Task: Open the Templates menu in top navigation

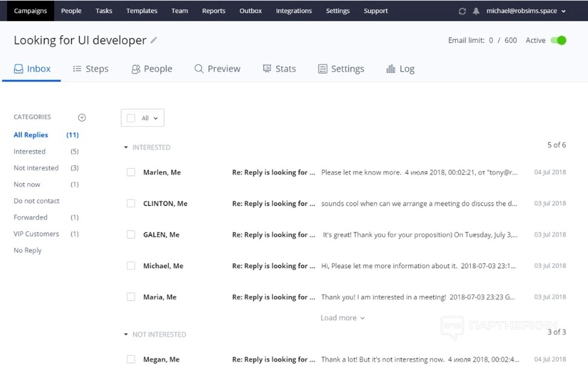Action: (x=141, y=11)
